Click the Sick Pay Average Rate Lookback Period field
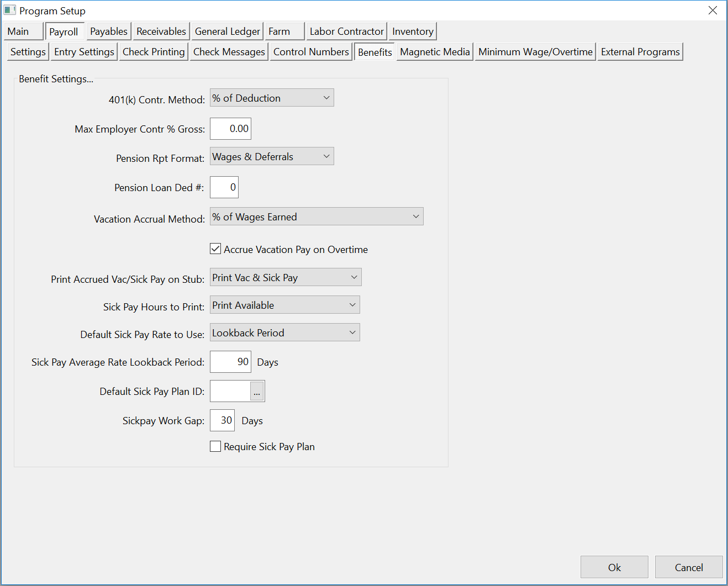Viewport: 728px width, 586px height. point(231,362)
